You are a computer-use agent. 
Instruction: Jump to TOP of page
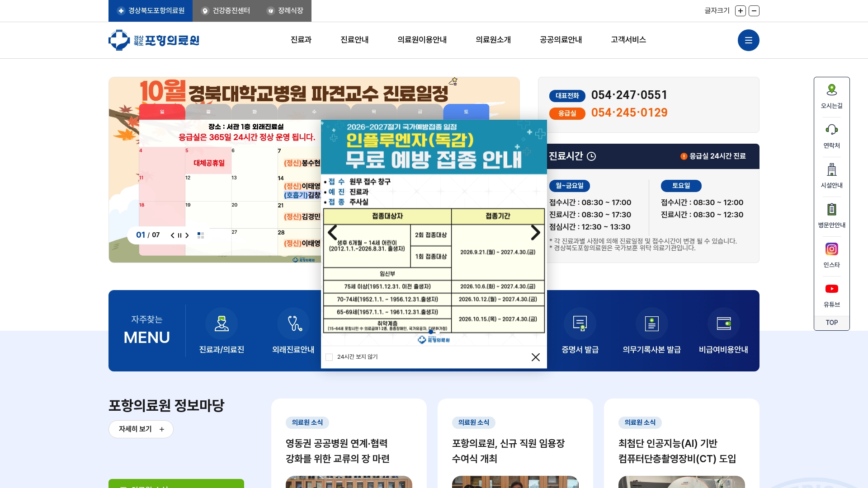click(x=832, y=323)
